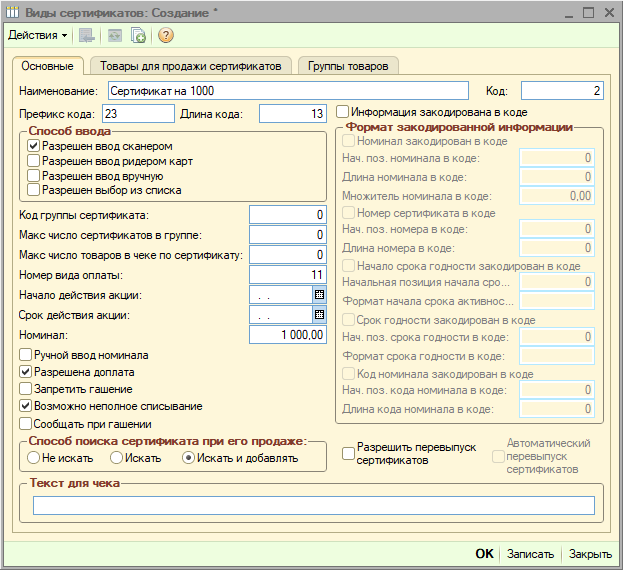
Task: Select Искать и добавлять radio button
Action: 188,458
